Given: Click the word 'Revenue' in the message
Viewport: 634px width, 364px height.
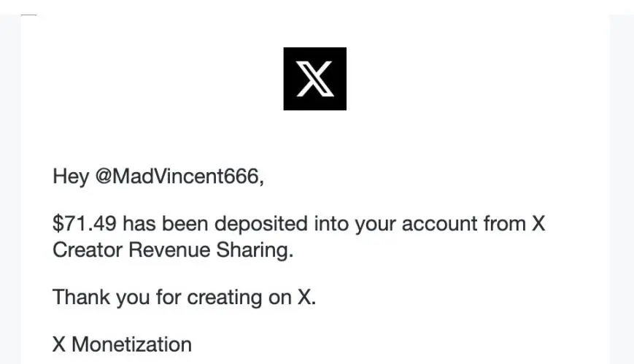Looking at the screenshot, I should pos(169,249).
